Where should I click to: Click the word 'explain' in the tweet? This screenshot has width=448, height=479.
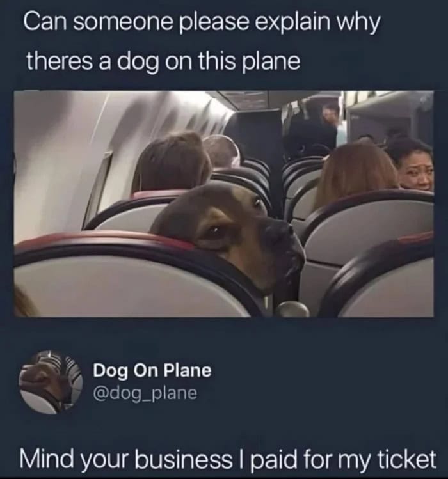pos(293,24)
